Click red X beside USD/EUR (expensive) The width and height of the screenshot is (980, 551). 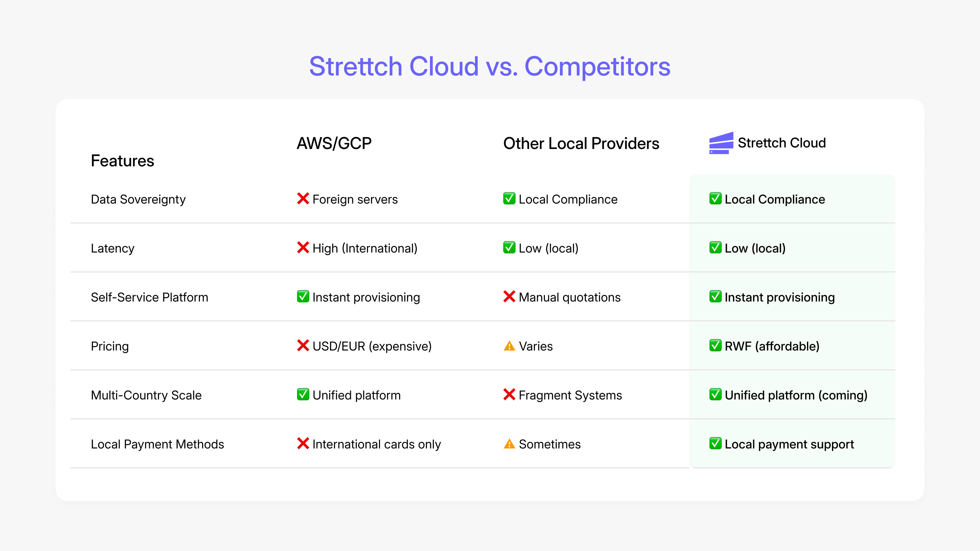click(303, 345)
